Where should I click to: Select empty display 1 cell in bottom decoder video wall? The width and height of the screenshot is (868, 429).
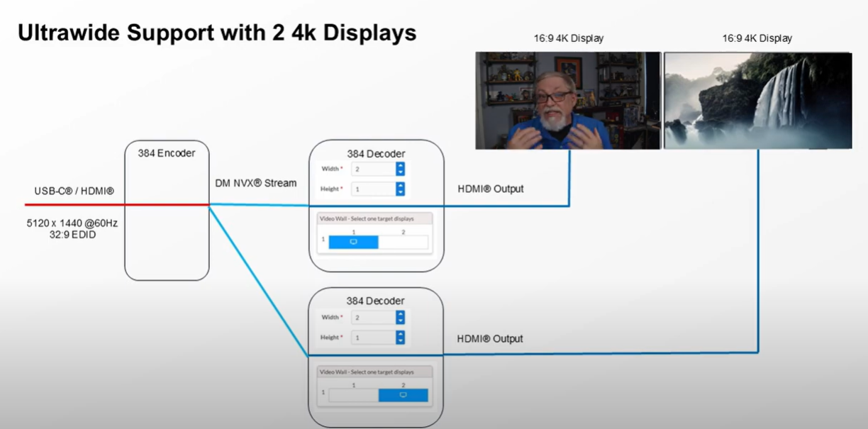353,395
